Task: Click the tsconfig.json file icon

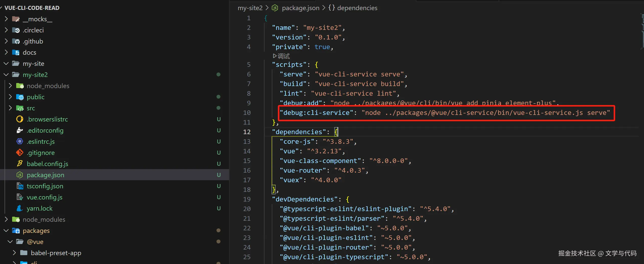Action: (20, 186)
